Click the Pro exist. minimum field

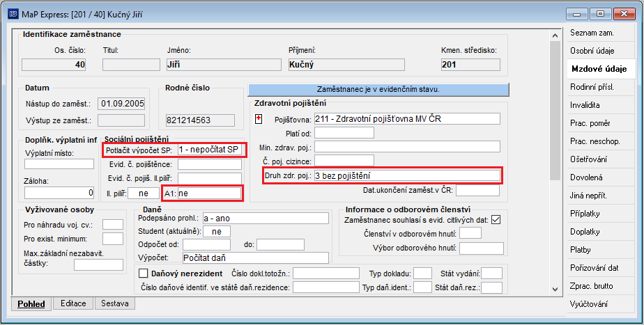[113, 239]
